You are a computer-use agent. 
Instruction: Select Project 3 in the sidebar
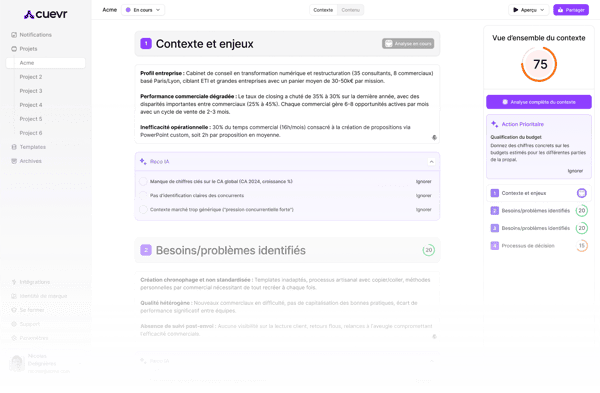click(x=31, y=91)
